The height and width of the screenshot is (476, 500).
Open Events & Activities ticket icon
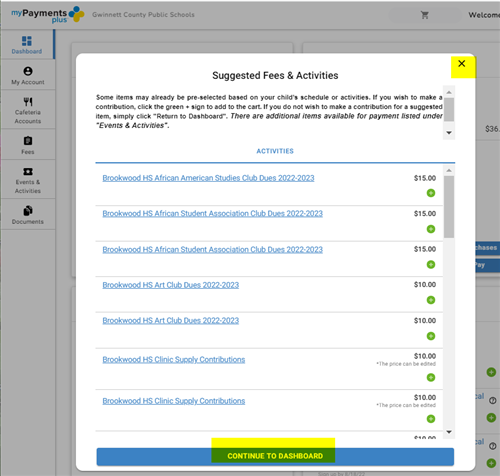click(x=28, y=171)
